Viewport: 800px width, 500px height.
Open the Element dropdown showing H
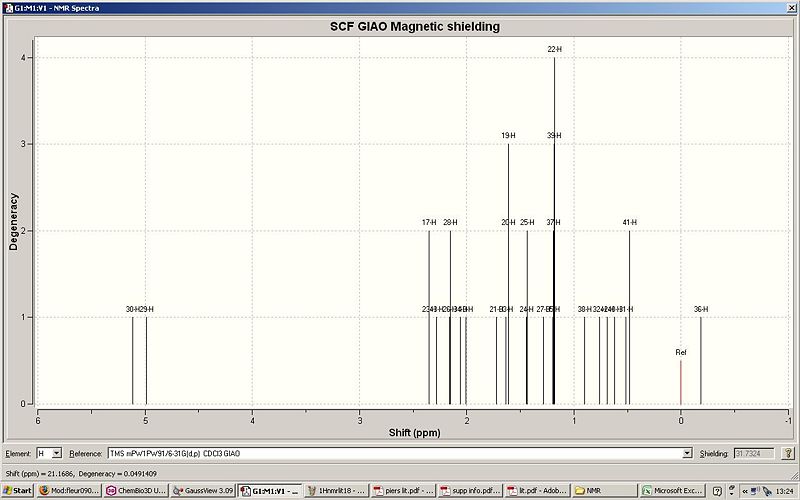click(49, 453)
